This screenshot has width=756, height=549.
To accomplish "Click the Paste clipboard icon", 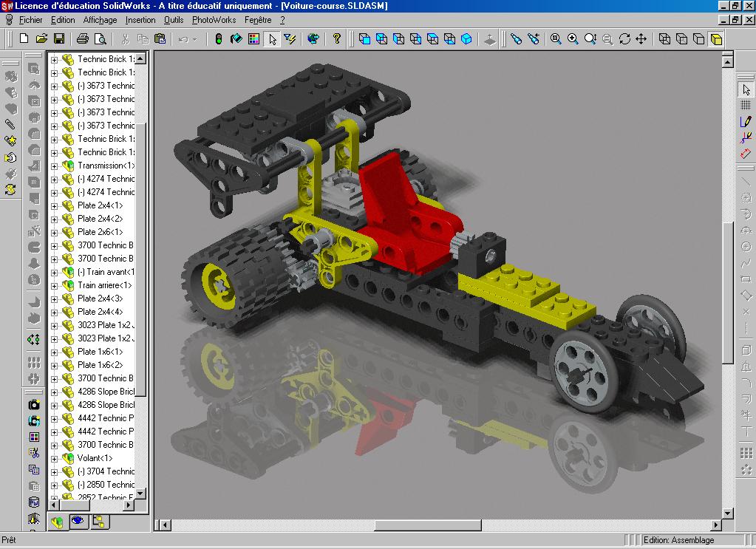I will click(160, 39).
